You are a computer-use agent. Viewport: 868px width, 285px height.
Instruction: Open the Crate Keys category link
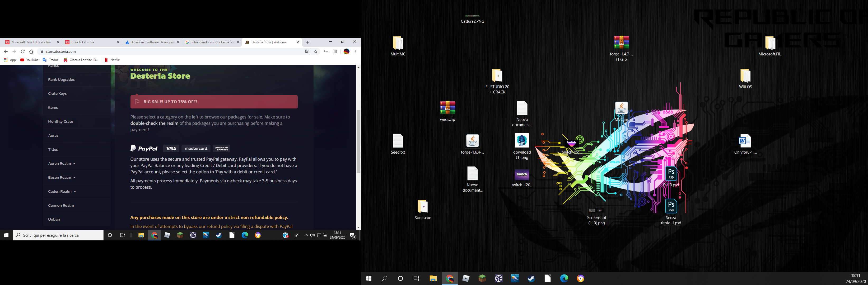click(x=57, y=93)
